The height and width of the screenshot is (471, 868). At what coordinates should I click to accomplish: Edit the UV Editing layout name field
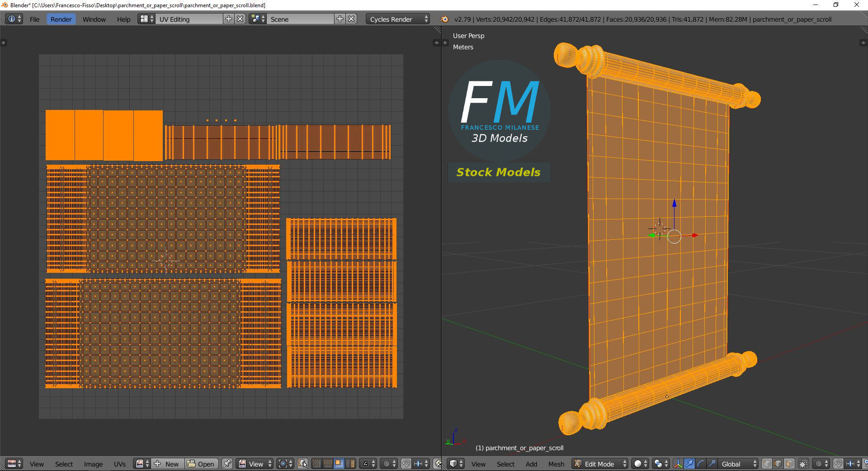(189, 19)
